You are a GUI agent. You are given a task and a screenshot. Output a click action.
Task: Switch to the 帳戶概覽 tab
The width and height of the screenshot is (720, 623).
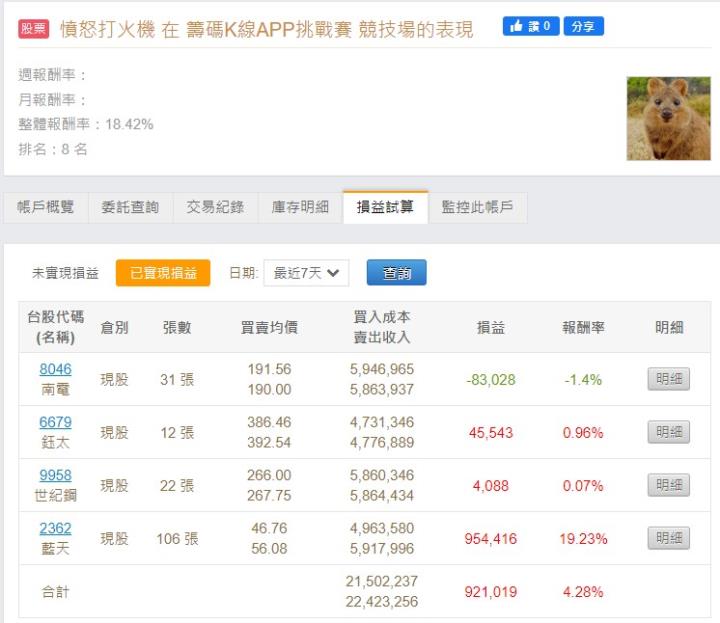[45, 207]
